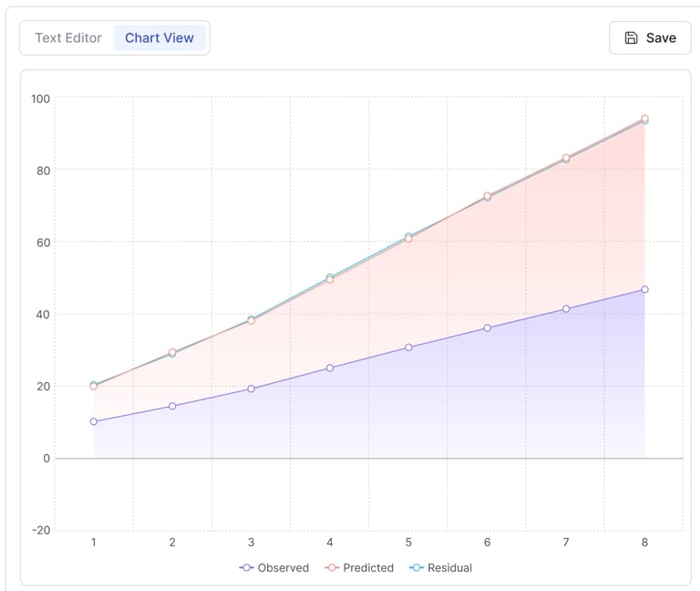The image size is (700, 591).
Task: Click the Observed data point at x=6
Action: [488, 327]
